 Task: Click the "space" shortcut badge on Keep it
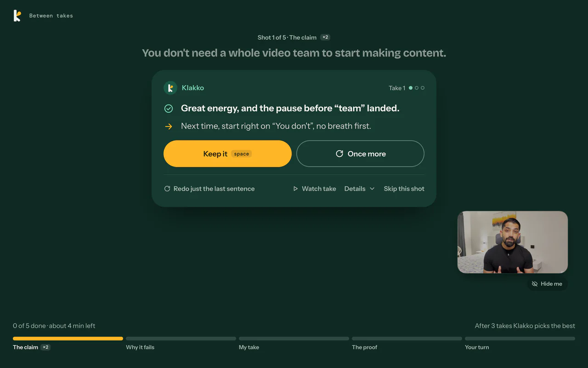242,154
